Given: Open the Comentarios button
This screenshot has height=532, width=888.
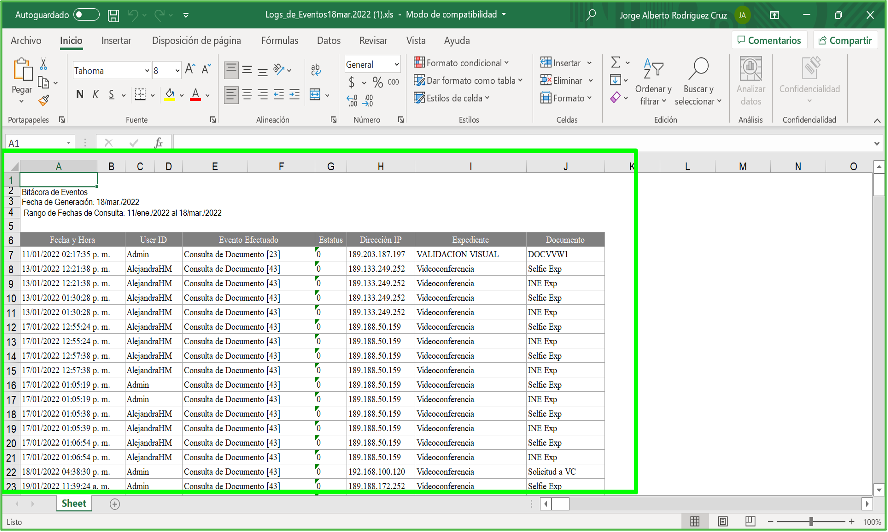Looking at the screenshot, I should pyautogui.click(x=768, y=41).
